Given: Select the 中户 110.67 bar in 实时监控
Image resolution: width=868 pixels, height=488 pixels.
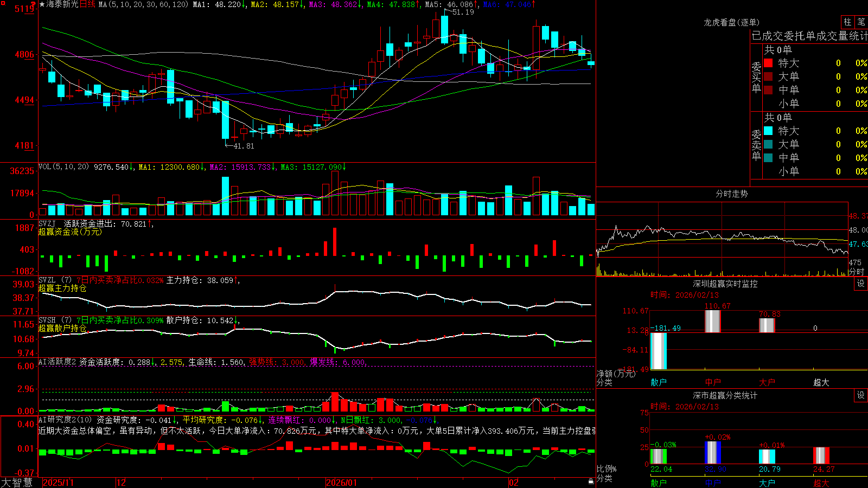Looking at the screenshot, I should pyautogui.click(x=713, y=321).
